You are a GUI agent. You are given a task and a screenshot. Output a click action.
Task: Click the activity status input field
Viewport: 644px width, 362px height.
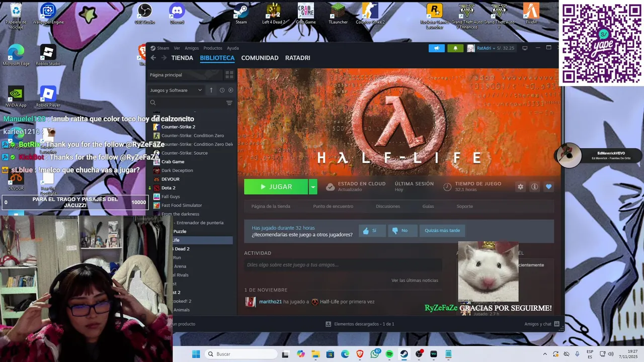point(343,265)
